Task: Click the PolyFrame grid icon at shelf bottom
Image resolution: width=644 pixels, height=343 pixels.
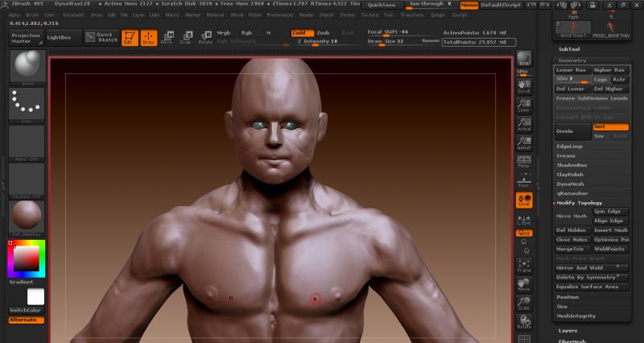Action: [524, 338]
